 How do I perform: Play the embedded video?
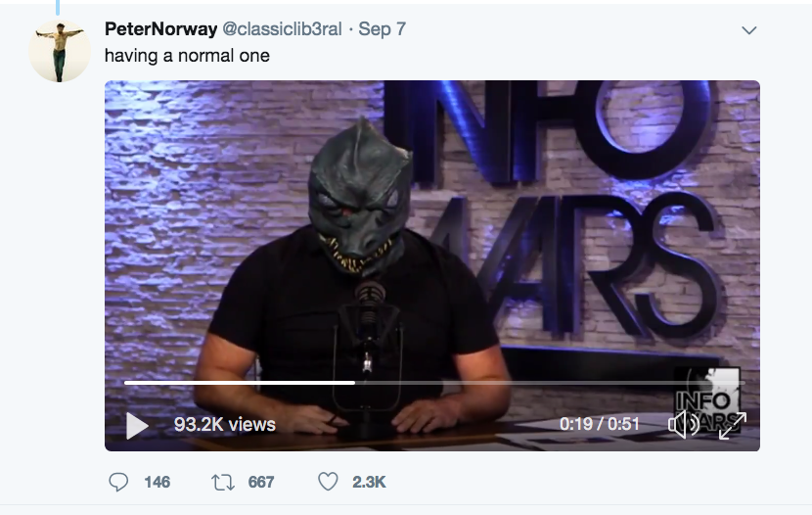(137, 425)
